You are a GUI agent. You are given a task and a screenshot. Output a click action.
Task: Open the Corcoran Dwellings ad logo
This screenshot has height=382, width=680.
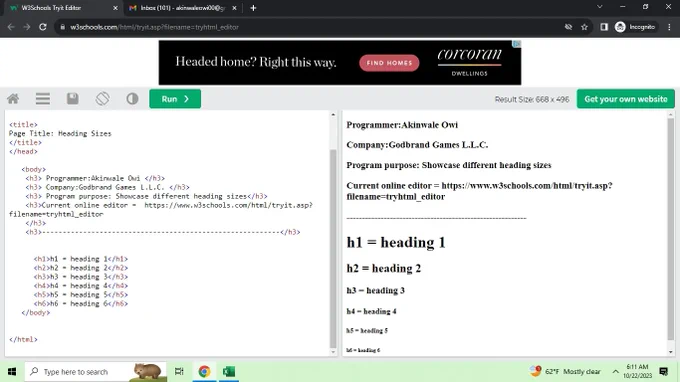469,62
